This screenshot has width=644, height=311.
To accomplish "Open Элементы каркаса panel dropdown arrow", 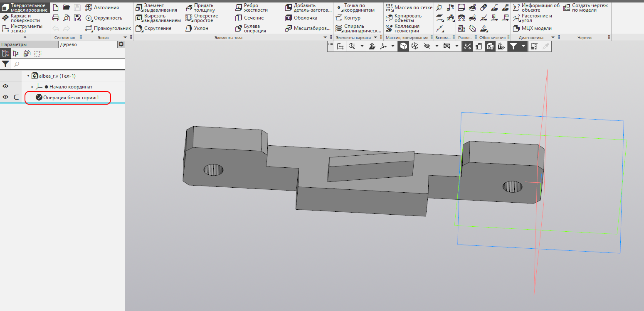I will [x=375, y=37].
